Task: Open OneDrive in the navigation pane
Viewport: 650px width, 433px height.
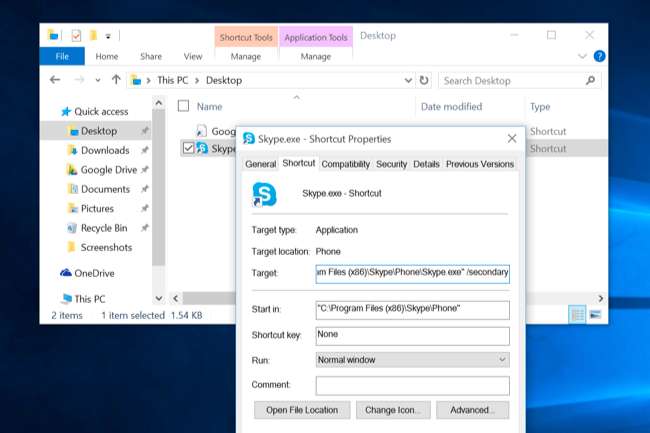Action: (x=94, y=273)
